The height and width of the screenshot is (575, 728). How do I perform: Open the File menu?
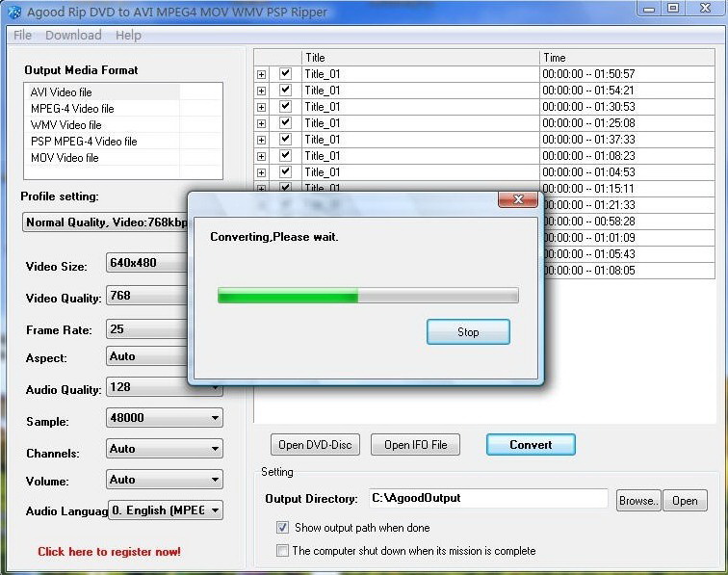[x=22, y=36]
